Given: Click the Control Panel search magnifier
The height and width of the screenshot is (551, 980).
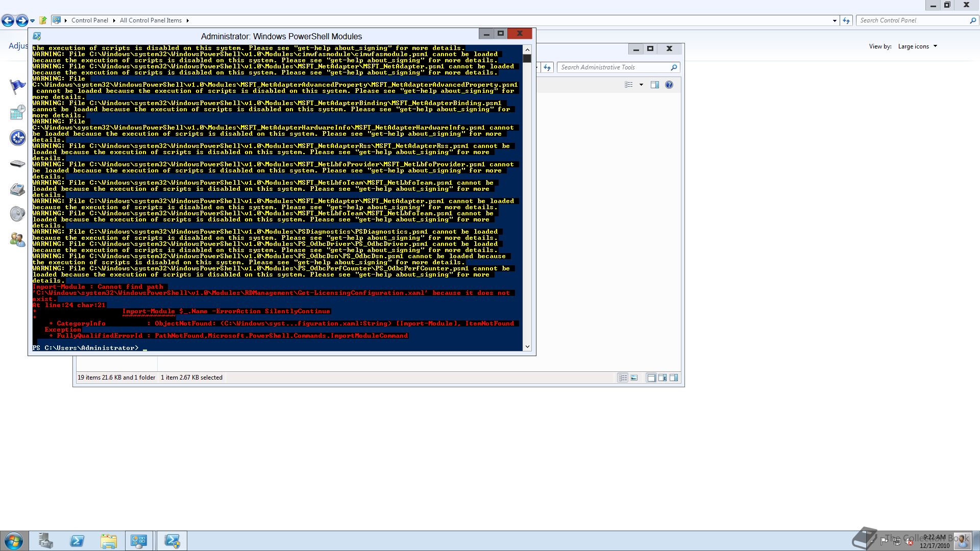Looking at the screenshot, I should click(973, 20).
